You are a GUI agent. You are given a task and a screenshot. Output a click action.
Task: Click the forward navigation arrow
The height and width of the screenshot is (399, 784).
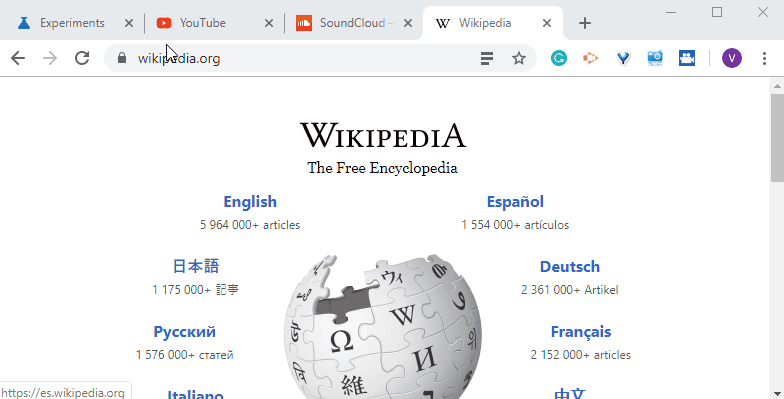(x=50, y=58)
